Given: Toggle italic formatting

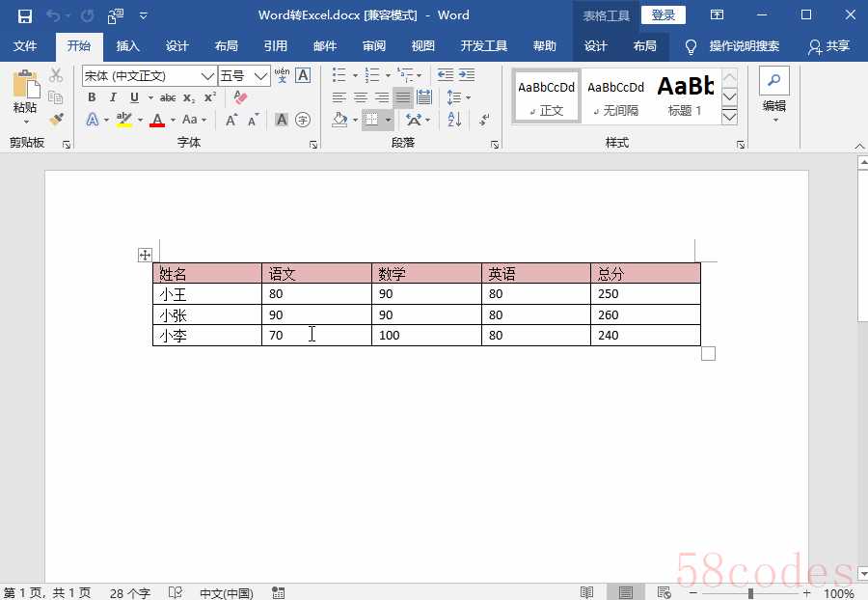Looking at the screenshot, I should pos(113,97).
